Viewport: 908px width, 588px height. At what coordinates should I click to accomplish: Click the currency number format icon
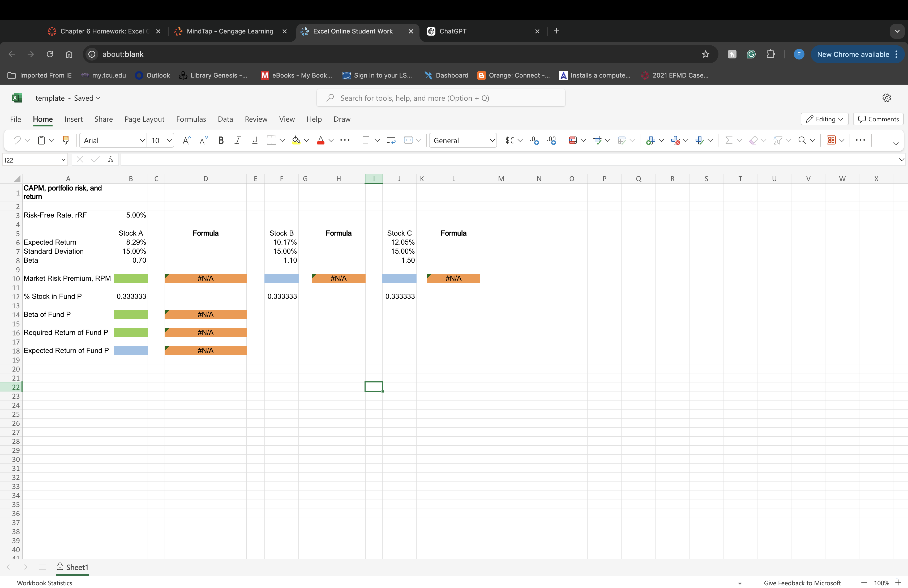[510, 140]
